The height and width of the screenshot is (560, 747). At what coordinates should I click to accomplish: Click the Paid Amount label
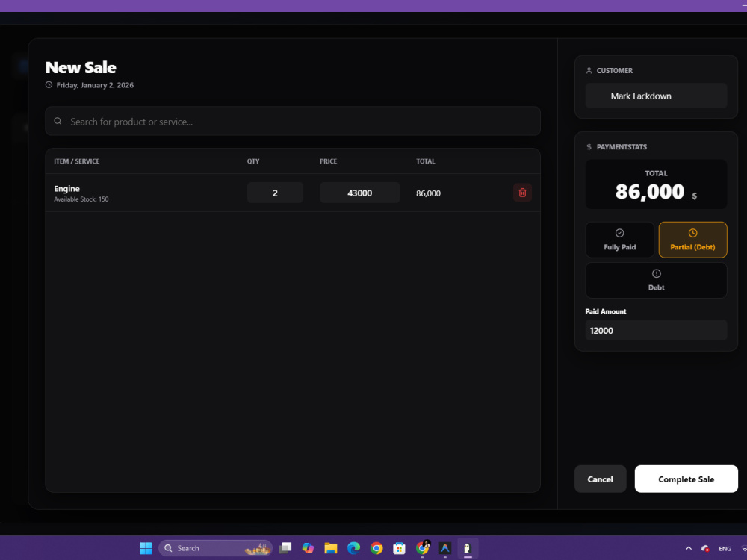click(x=606, y=311)
